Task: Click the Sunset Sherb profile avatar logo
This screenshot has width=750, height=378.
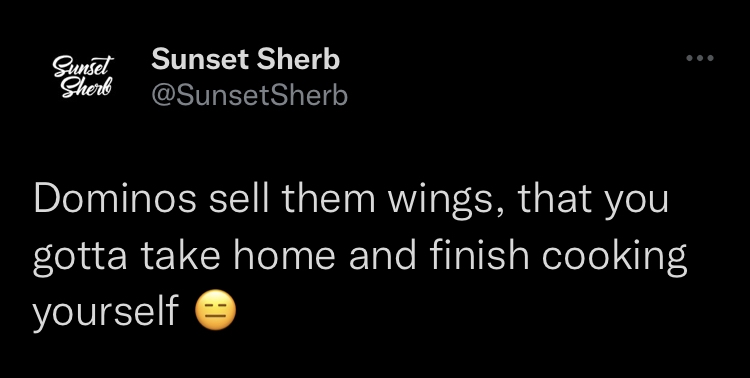Action: tap(83, 77)
